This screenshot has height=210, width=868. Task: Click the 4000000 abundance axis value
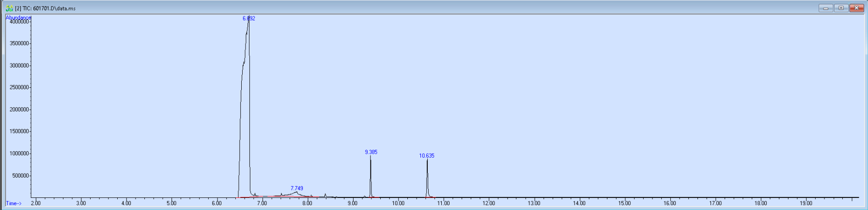click(19, 22)
